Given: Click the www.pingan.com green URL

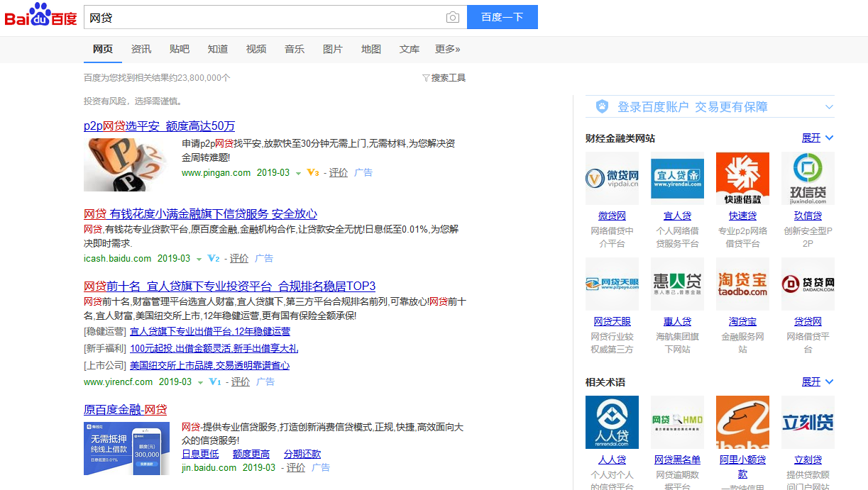Looking at the screenshot, I should [x=216, y=172].
